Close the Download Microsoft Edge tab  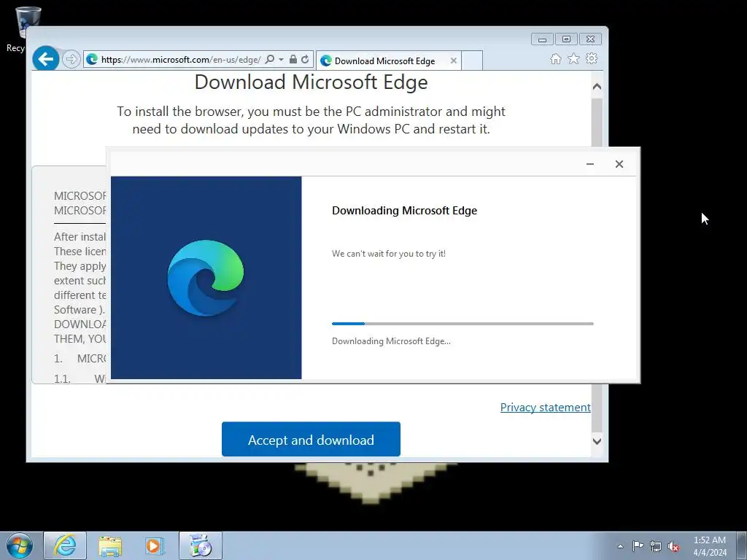[x=454, y=61]
